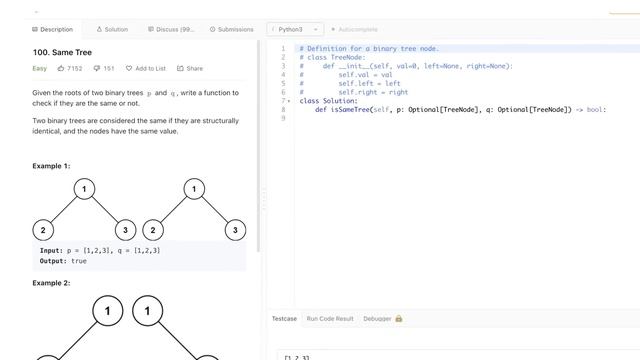Viewport: 640px width, 360px height.
Task: Click the Submissions clock icon
Action: (212, 29)
